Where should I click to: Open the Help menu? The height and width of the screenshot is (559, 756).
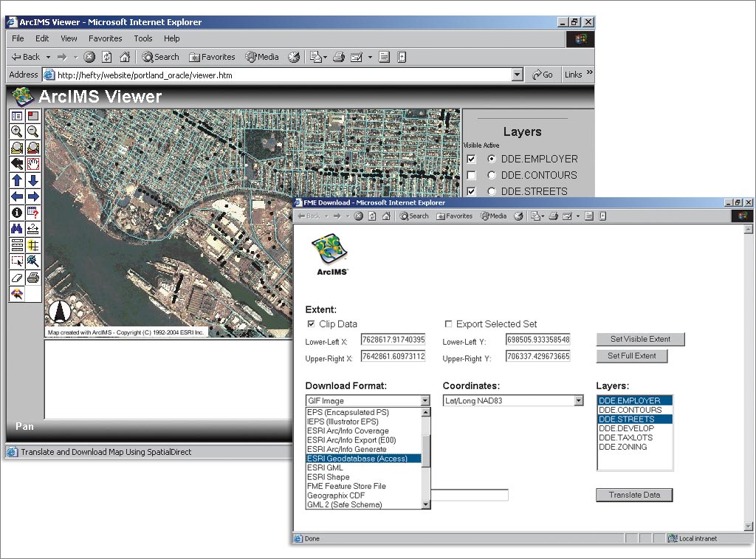tap(171, 38)
